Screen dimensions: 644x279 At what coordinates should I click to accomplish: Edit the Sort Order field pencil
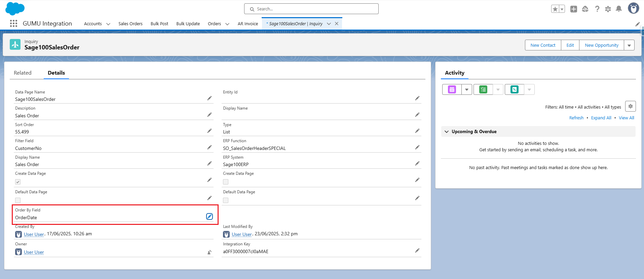210,131
